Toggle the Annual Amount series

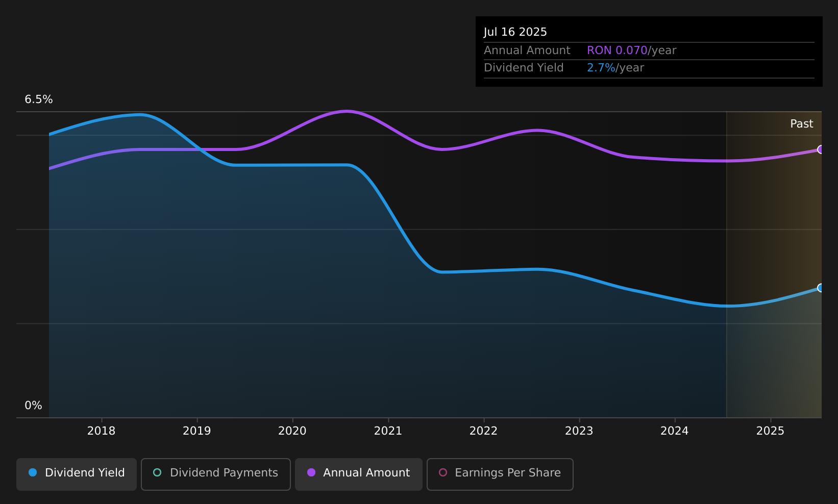click(x=359, y=474)
